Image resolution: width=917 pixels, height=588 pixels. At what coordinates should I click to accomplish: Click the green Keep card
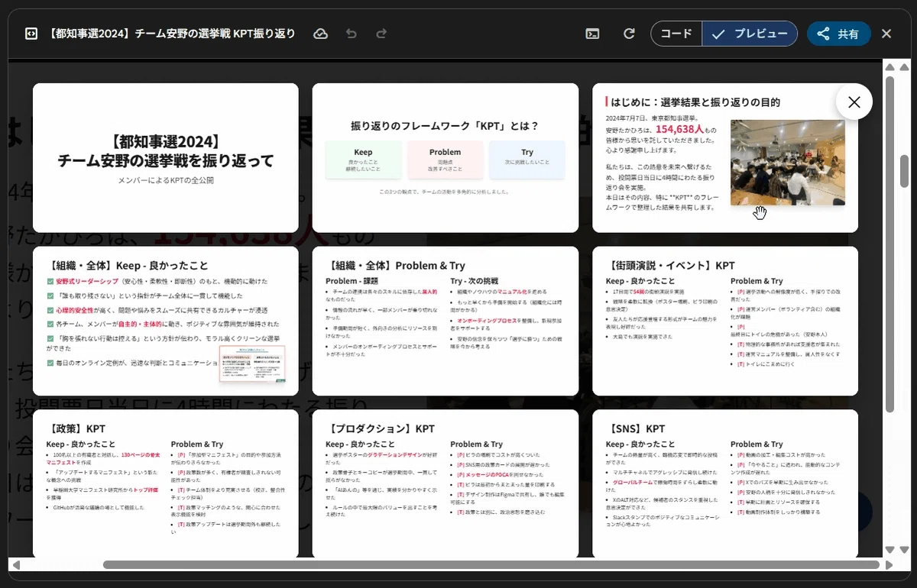[x=363, y=160]
